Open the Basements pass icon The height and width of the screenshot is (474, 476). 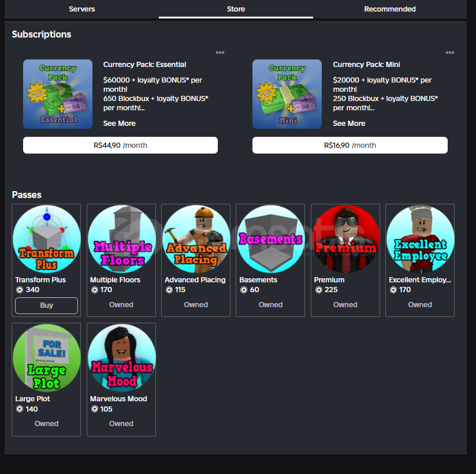tap(270, 239)
